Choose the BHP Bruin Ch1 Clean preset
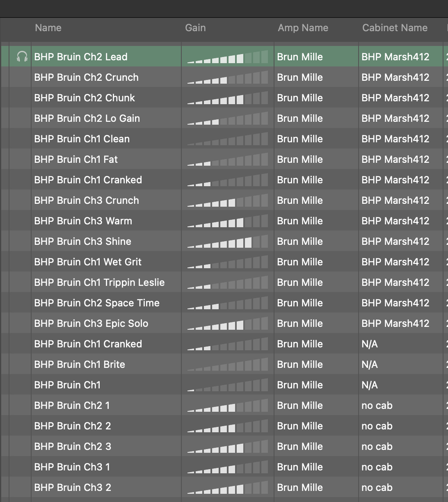Screen dimensions: 448x502 [82, 139]
